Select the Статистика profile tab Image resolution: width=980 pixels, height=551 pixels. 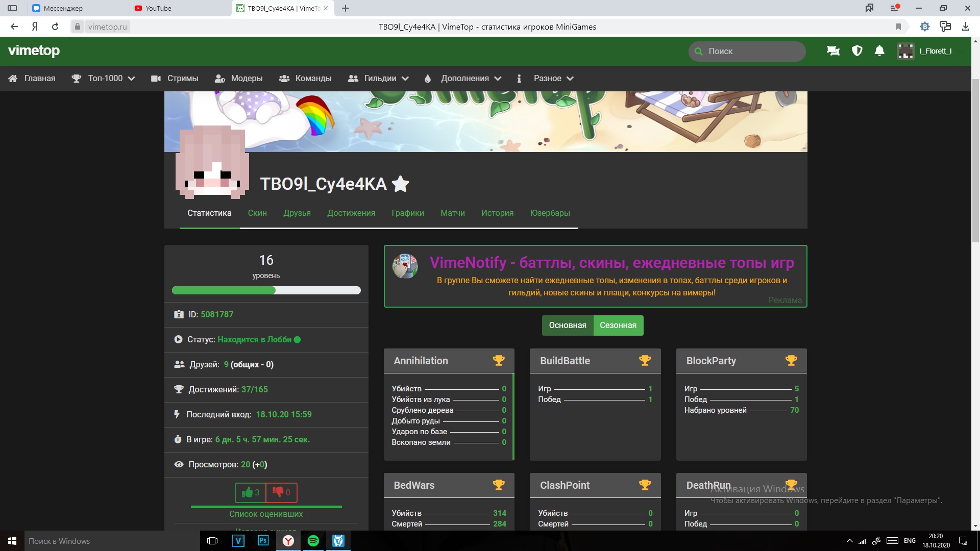pyautogui.click(x=209, y=213)
